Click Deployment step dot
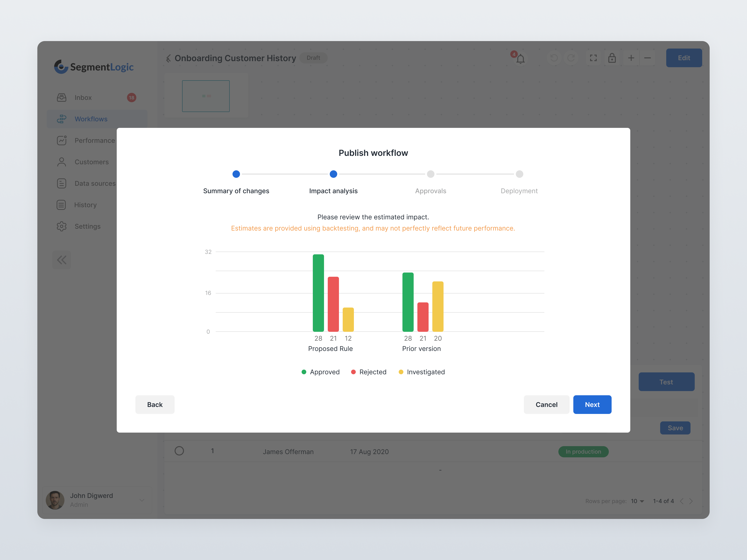The image size is (747, 560). coord(519,174)
